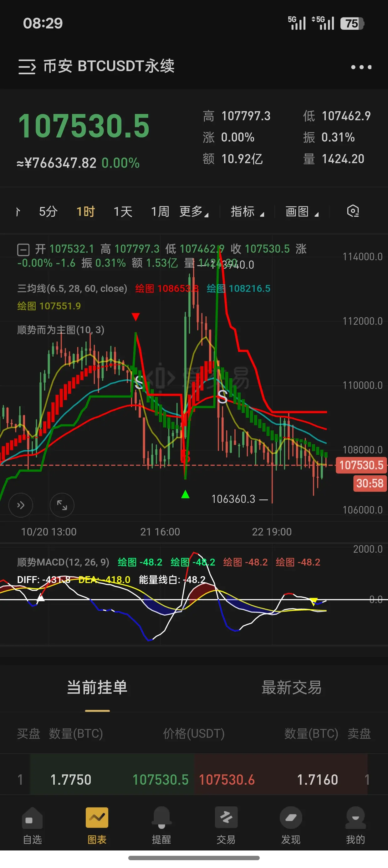Tap the red down-triangle sell marker

[136, 317]
